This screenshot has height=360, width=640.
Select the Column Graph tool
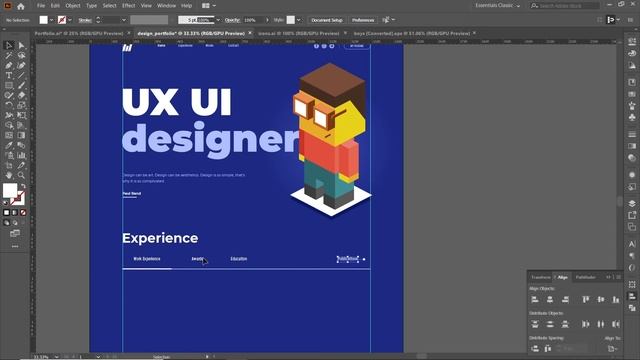(x=21, y=155)
